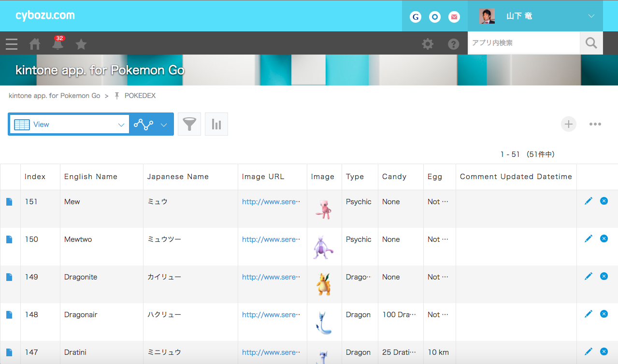
Task: Open the favorites star icon
Action: [81, 44]
